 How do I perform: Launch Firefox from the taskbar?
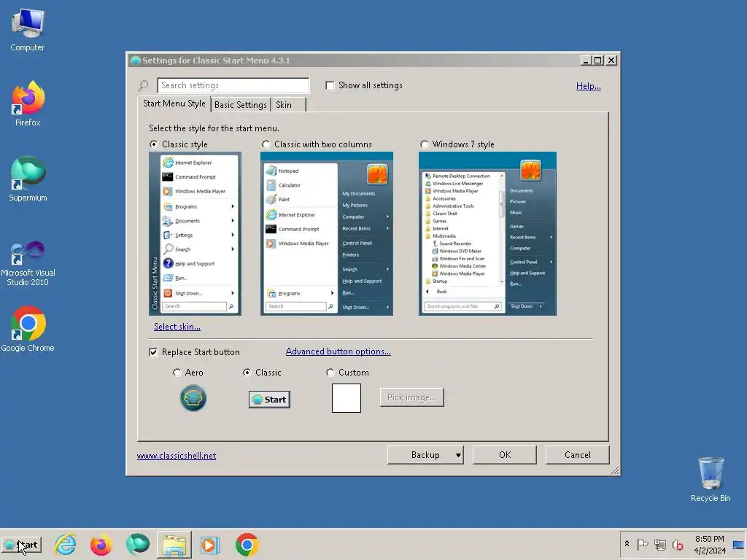click(x=101, y=545)
